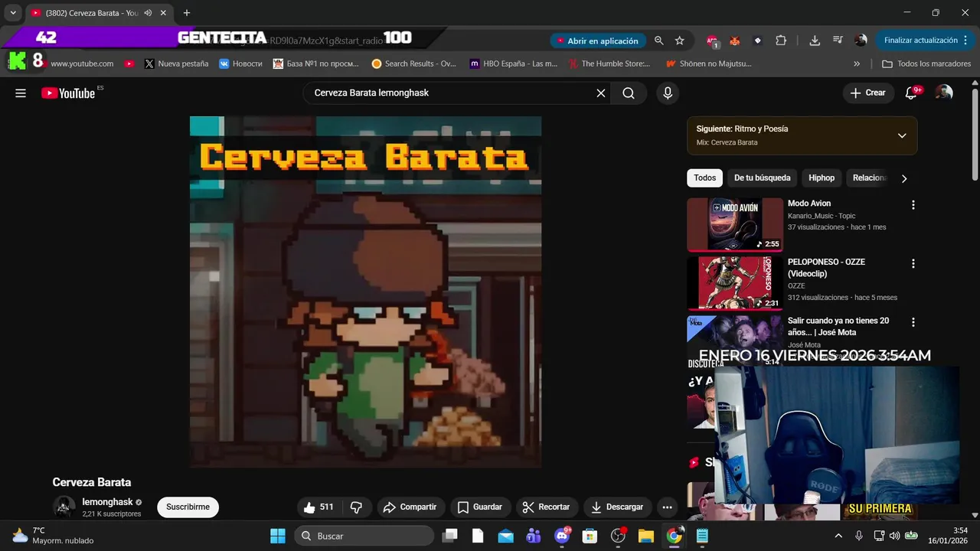Open the Chrome profile avatar
This screenshot has width=980, height=551.
tap(861, 41)
